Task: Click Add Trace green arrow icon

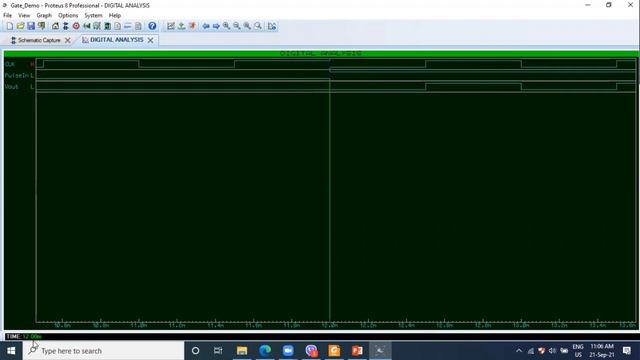Action: [182, 26]
